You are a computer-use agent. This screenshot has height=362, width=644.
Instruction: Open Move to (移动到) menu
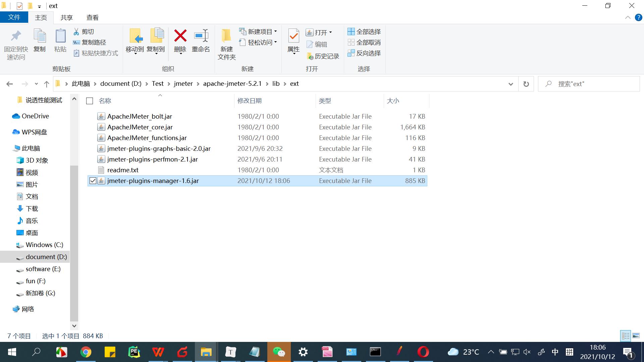pyautogui.click(x=135, y=42)
